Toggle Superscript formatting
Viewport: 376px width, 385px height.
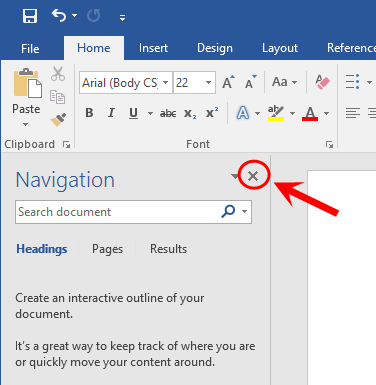(212, 113)
